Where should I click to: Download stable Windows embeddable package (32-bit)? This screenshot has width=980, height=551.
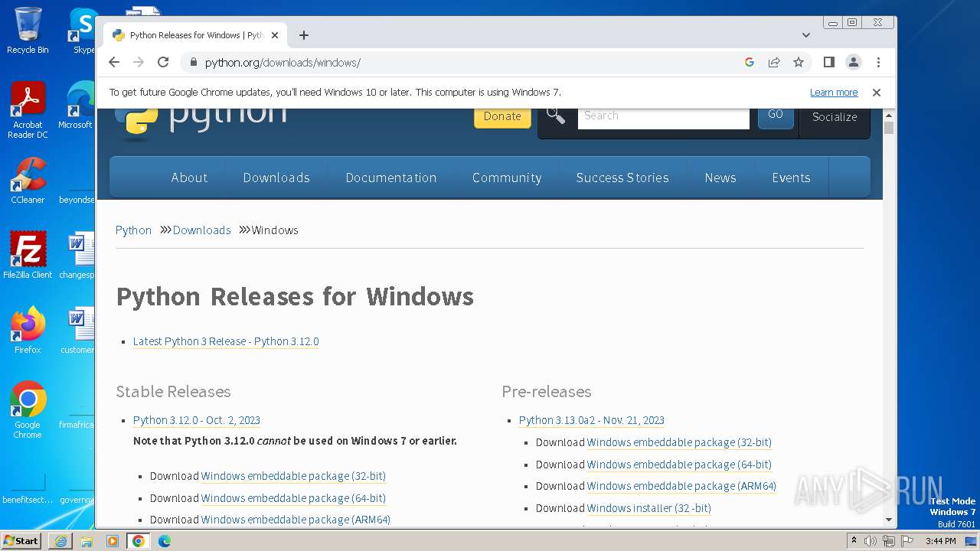pos(293,476)
